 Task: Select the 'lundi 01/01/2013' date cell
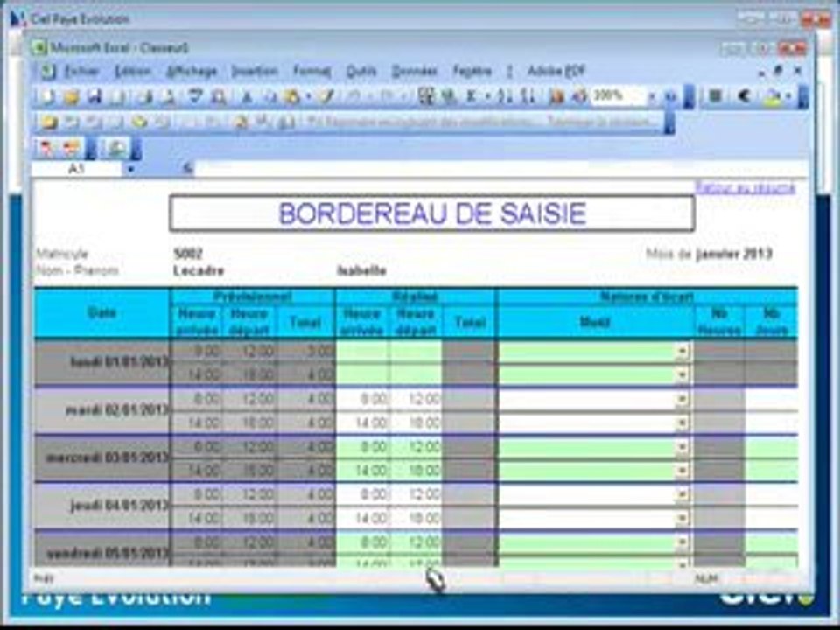pos(102,362)
